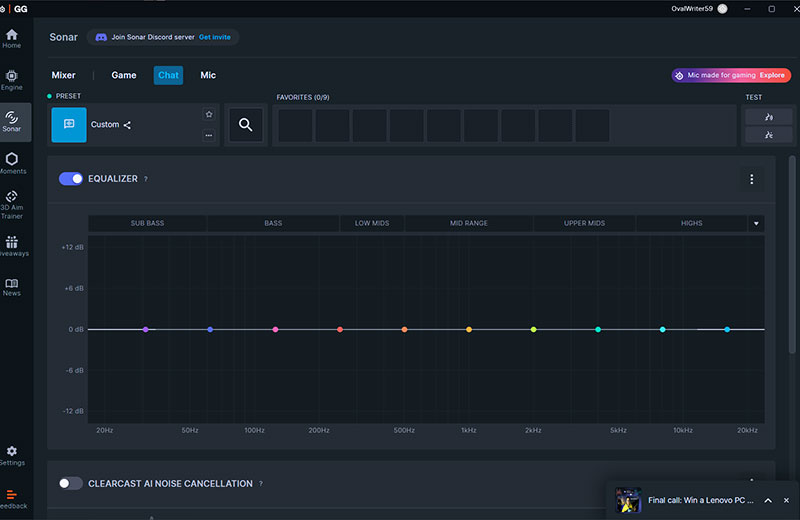The image size is (800, 520).
Task: Open the Engine sidebar section
Action: pyautogui.click(x=12, y=79)
